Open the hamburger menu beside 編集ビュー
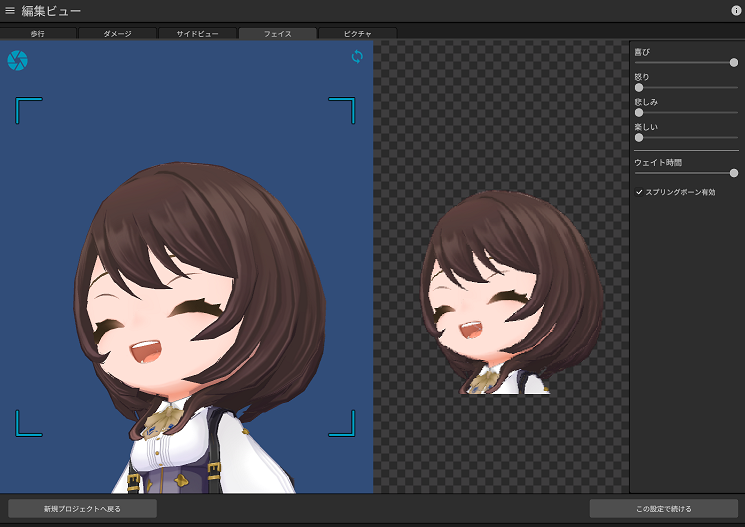The image size is (745, 527). [x=10, y=10]
